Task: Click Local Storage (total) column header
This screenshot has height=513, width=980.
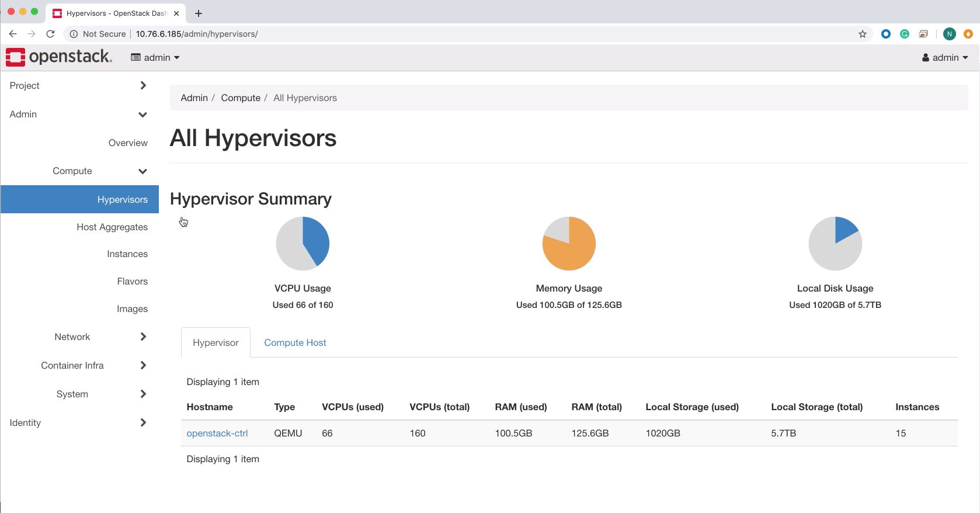Action: click(x=816, y=407)
